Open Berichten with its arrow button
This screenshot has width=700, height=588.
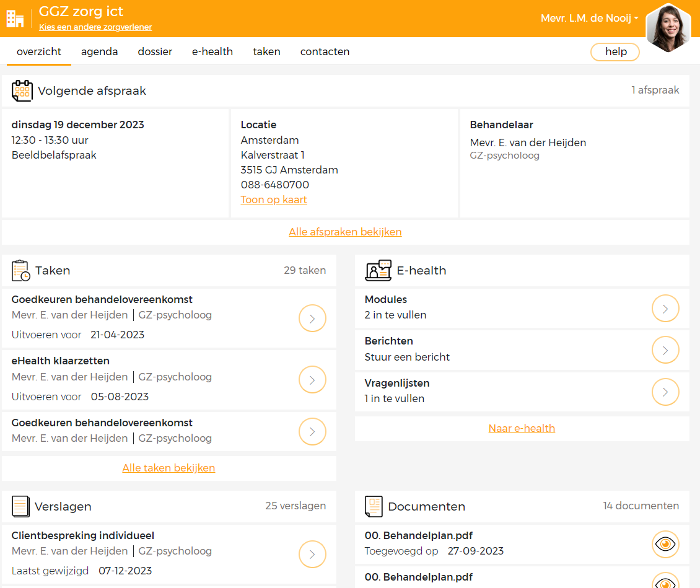click(665, 350)
